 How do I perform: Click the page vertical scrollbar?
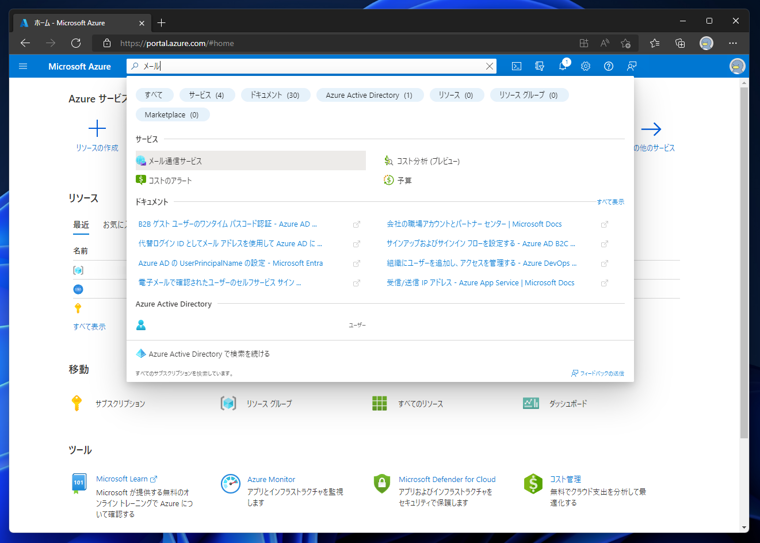point(744,262)
